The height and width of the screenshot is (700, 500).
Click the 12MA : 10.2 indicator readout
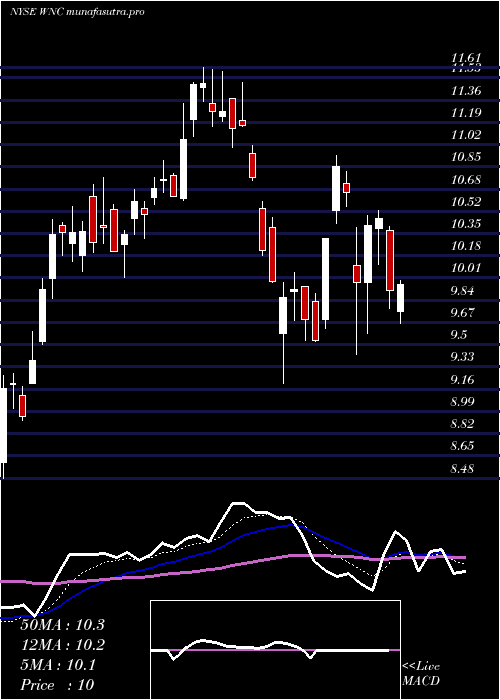(x=62, y=645)
